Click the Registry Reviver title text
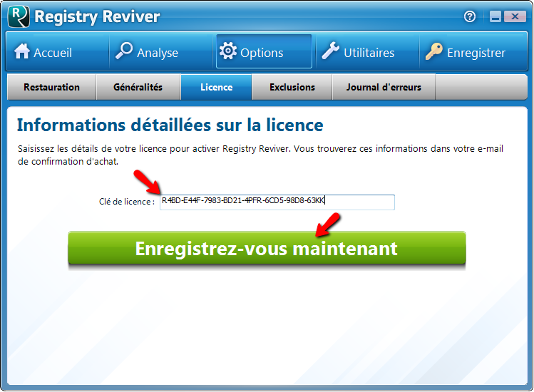Image resolution: width=534 pixels, height=392 pixels. (x=97, y=16)
